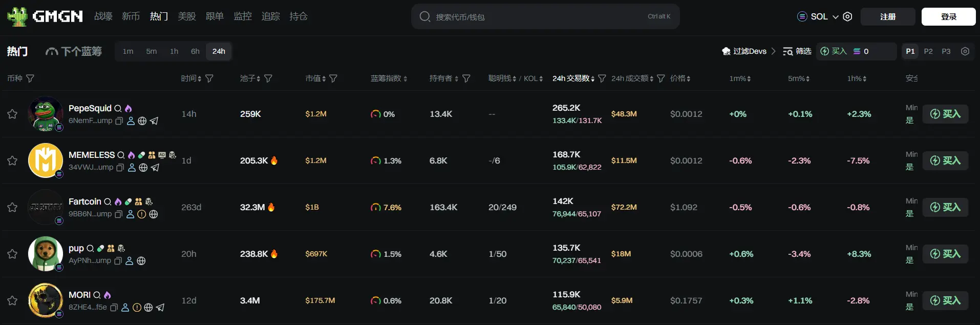The height and width of the screenshot is (325, 980).
Task: Click the 登录 login button
Action: pyautogui.click(x=948, y=16)
